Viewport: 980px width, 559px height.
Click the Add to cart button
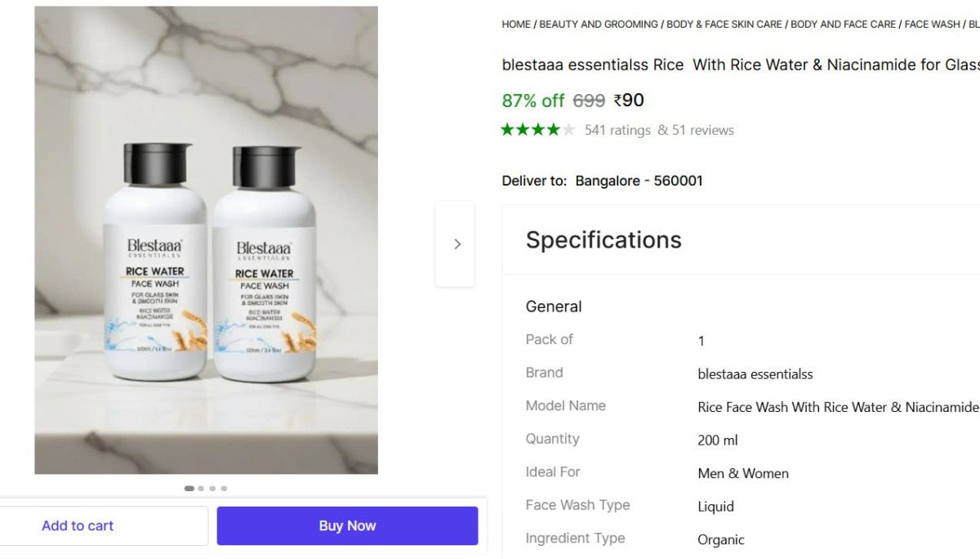tap(78, 525)
